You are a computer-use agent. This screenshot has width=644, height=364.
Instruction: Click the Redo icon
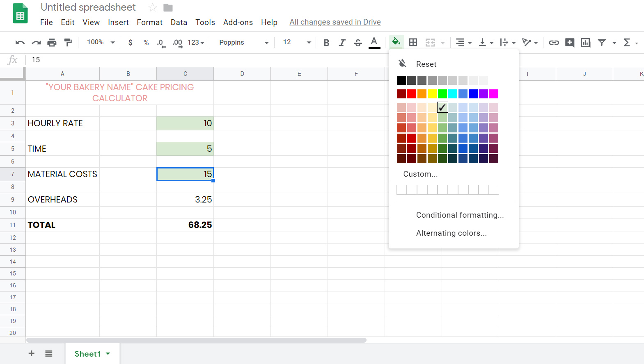pos(36,43)
